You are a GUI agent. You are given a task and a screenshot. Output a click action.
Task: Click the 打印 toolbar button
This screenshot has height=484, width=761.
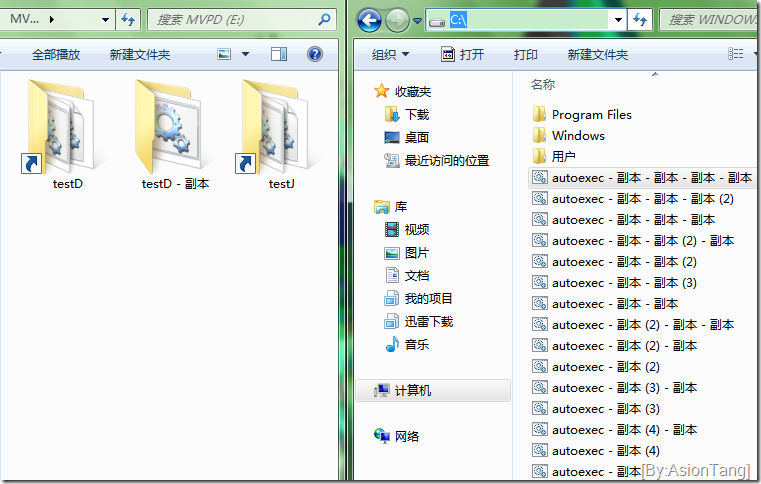525,55
